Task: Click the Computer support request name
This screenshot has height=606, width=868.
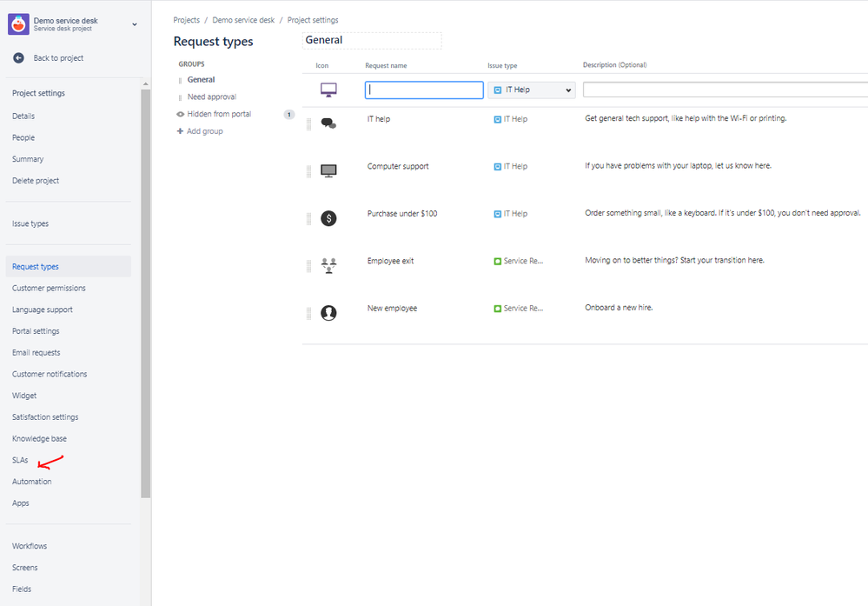Action: coord(398,166)
